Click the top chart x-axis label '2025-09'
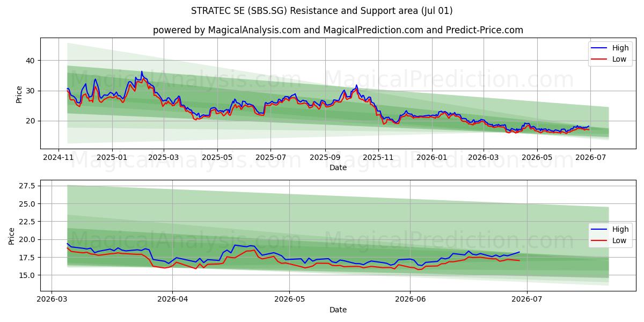644x322 pixels. pos(324,157)
